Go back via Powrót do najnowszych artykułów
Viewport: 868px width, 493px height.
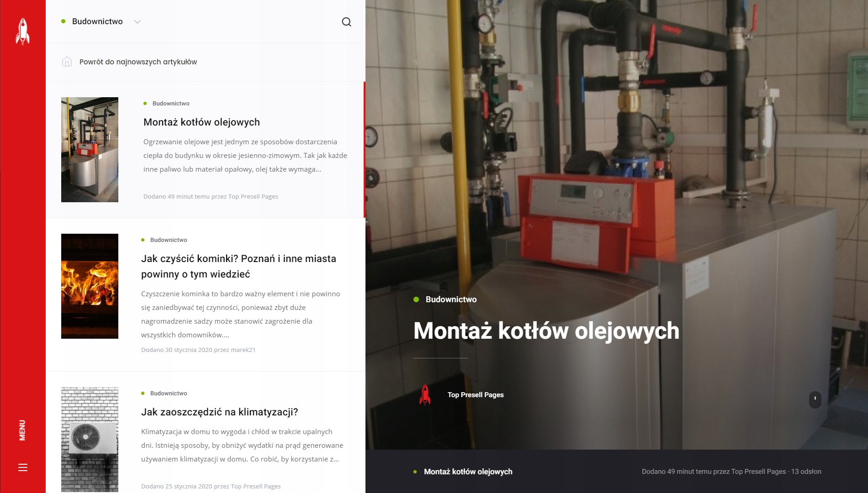(138, 62)
